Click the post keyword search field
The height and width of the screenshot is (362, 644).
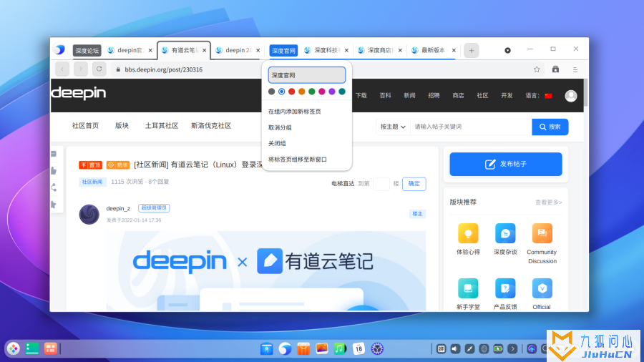(x=471, y=127)
